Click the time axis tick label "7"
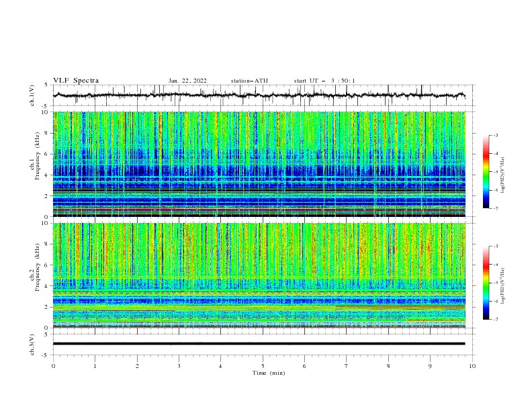Image resolution: width=532 pixels, height=411 pixels. click(x=347, y=366)
